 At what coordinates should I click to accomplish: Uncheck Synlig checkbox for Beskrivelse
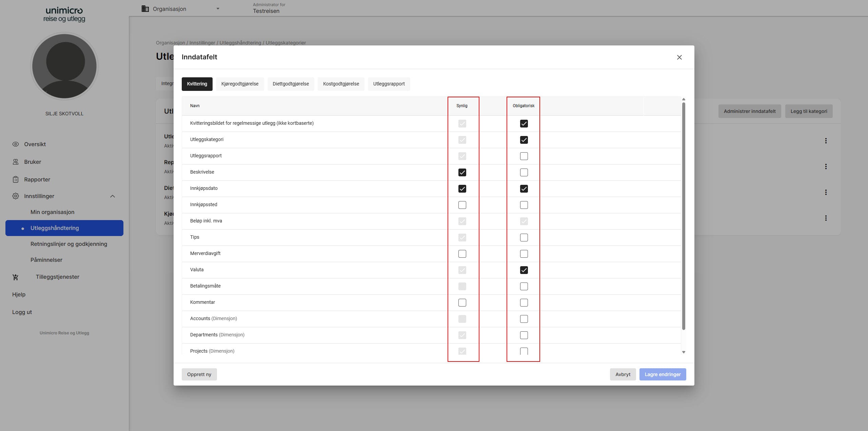click(462, 172)
